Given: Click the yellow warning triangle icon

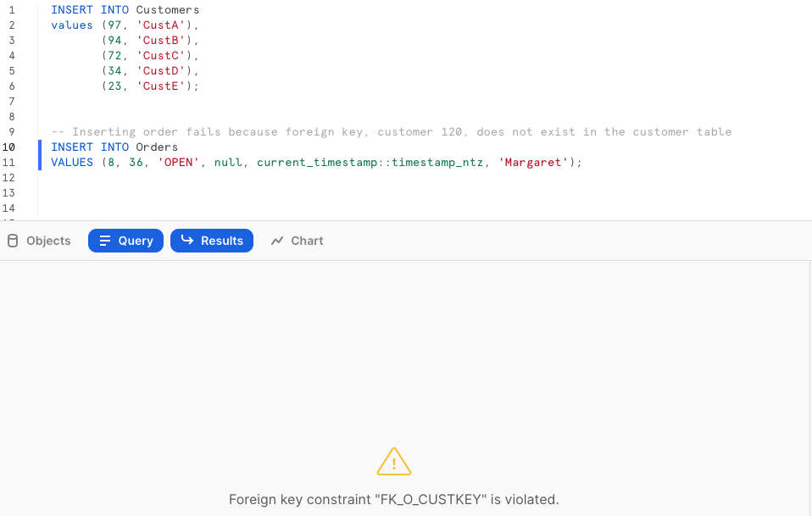Looking at the screenshot, I should (394, 462).
